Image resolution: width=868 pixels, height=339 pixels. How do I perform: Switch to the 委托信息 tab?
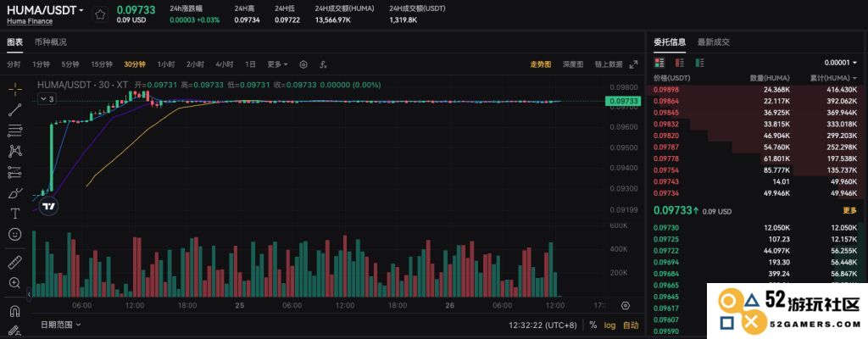[670, 42]
